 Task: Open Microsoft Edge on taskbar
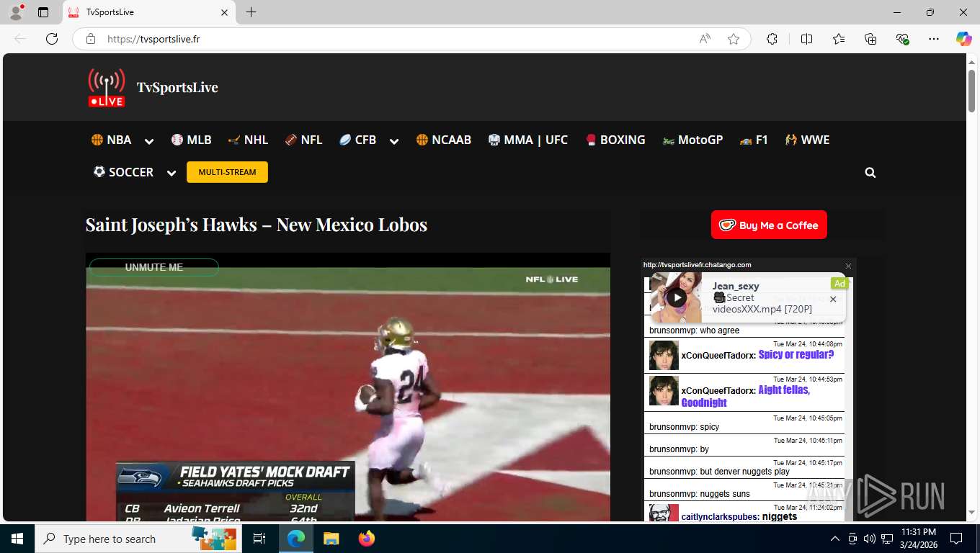(296, 539)
